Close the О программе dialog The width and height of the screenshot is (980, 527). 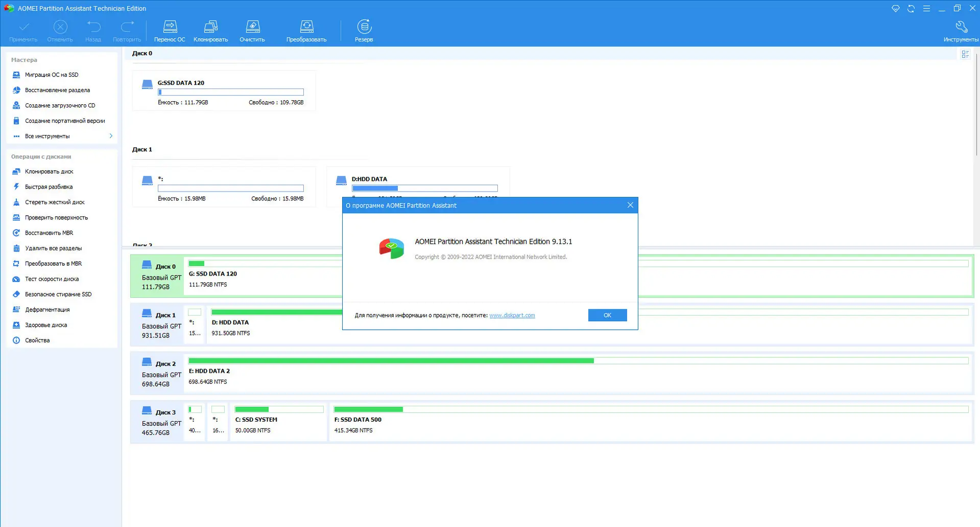630,205
